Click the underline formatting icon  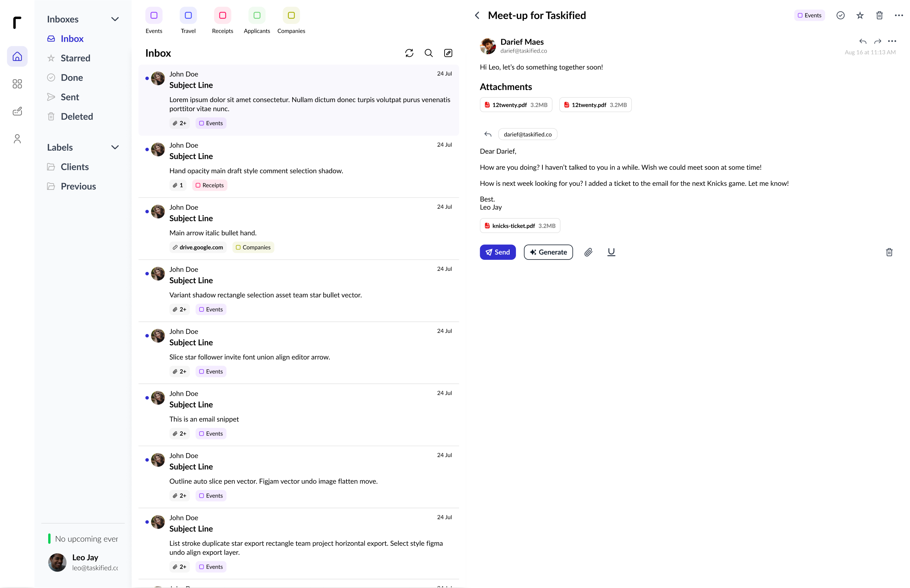point(611,252)
